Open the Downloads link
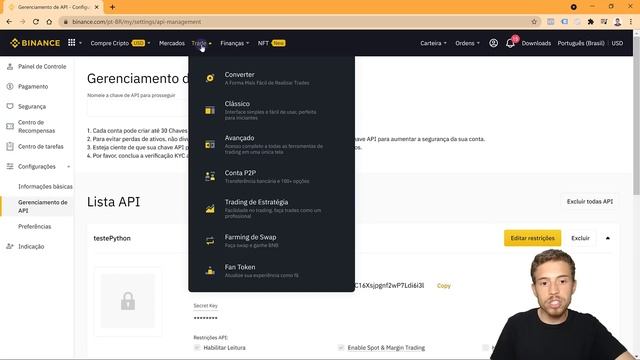Screen dimensions: 640x360 point(536,43)
